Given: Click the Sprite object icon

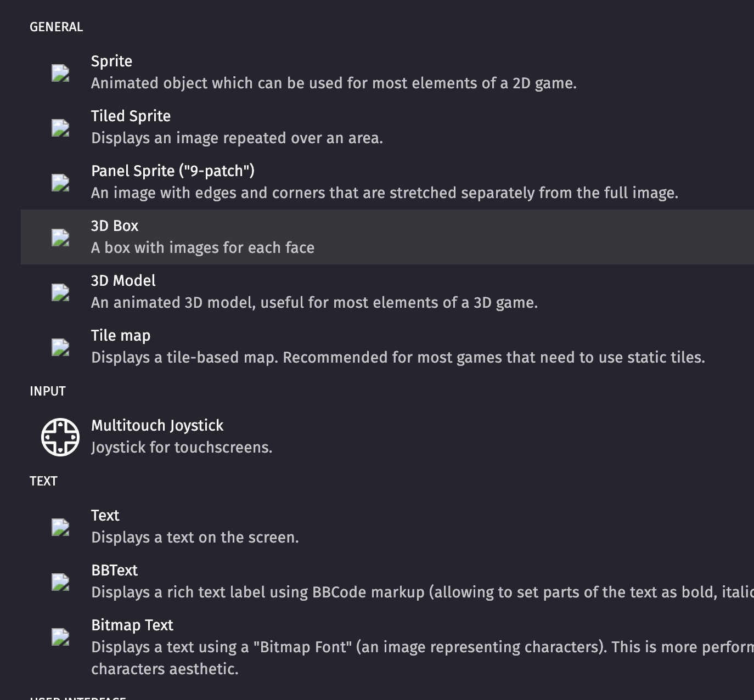Looking at the screenshot, I should click(x=60, y=73).
